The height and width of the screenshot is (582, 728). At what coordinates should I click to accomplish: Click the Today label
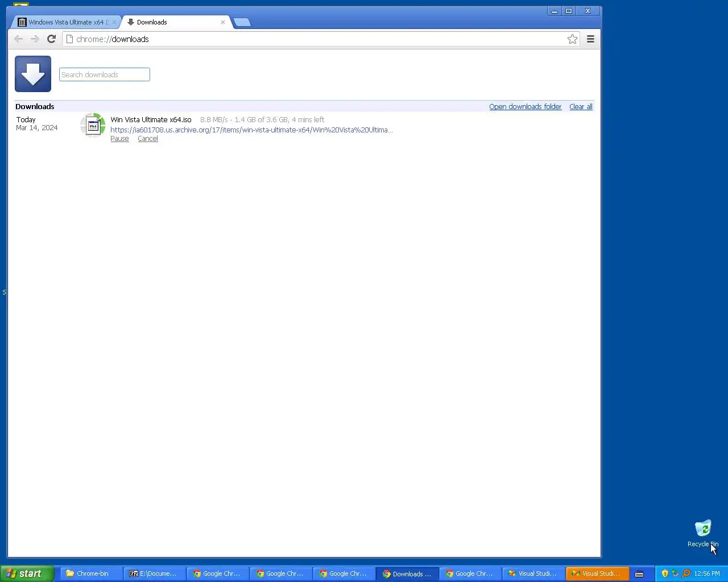click(x=26, y=120)
